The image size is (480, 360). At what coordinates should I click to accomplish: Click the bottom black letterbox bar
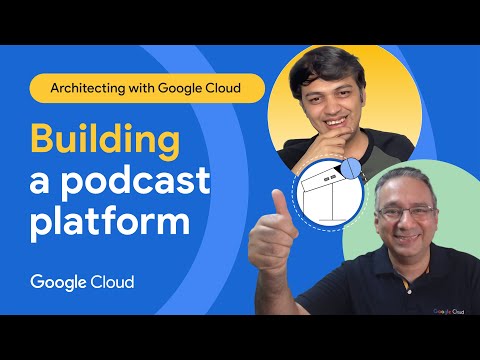pyautogui.click(x=240, y=337)
